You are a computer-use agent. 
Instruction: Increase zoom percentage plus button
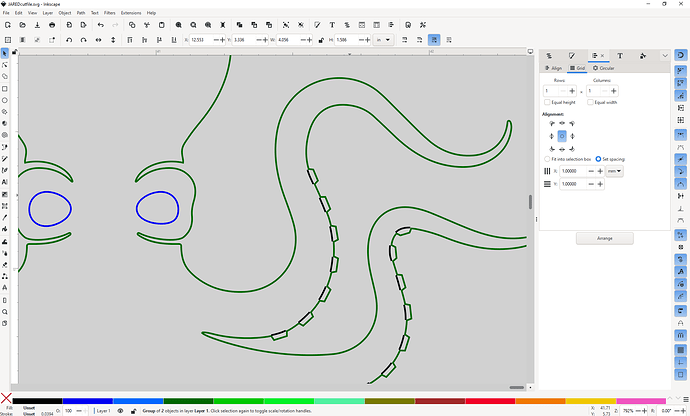pyautogui.click(x=645, y=411)
